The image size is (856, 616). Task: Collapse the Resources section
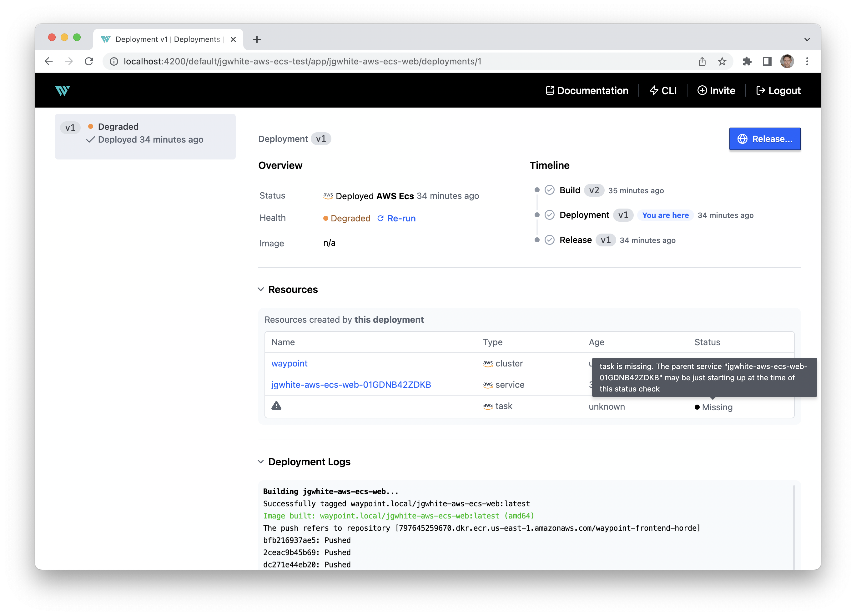(x=261, y=289)
